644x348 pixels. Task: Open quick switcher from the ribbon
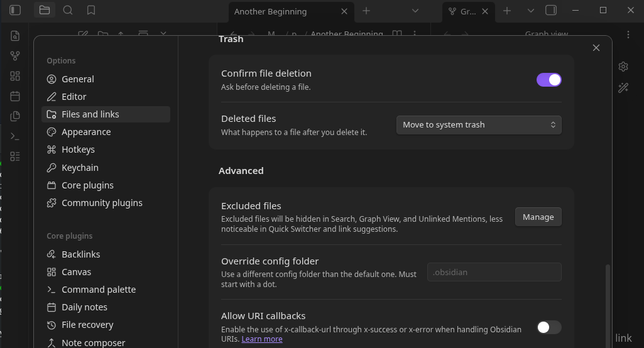[x=15, y=36]
